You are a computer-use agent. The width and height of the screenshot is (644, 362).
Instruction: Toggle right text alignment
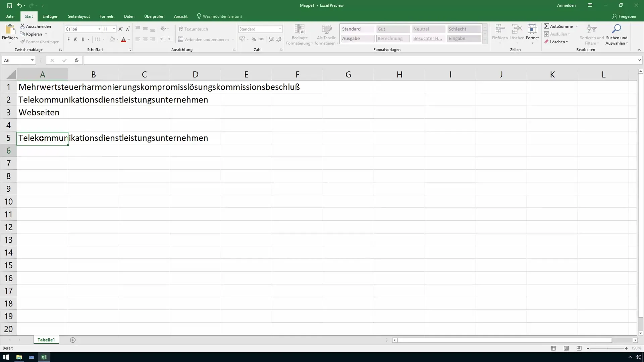[x=153, y=39]
